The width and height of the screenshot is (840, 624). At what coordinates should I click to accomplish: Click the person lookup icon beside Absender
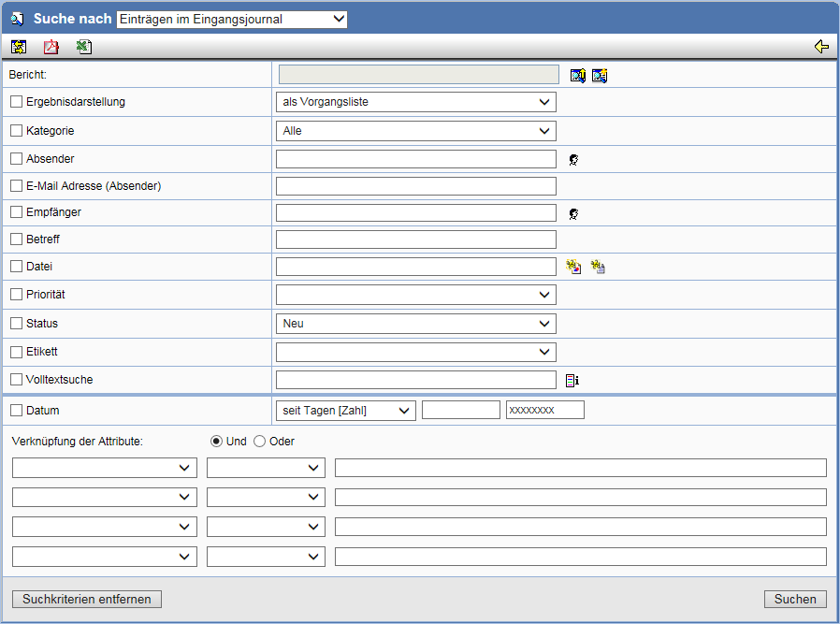click(x=573, y=160)
